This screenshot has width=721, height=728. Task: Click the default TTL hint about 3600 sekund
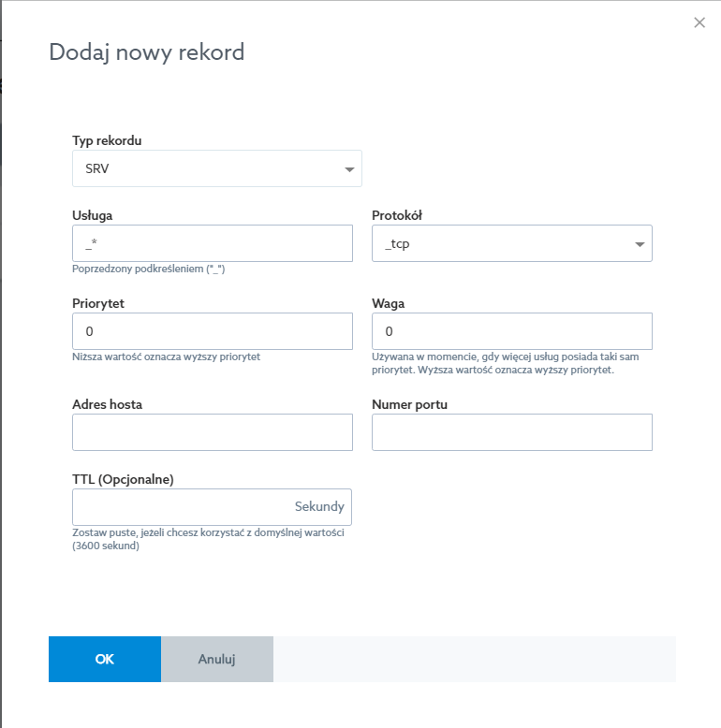[209, 538]
